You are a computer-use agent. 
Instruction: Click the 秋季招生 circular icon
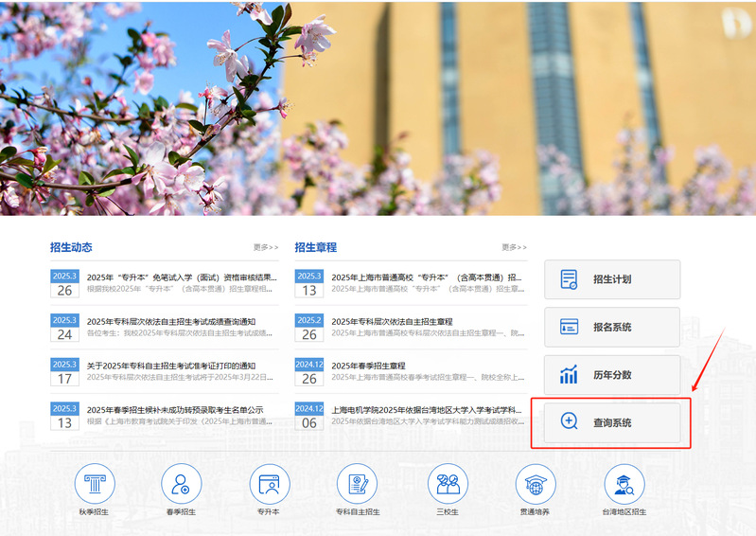95,484
